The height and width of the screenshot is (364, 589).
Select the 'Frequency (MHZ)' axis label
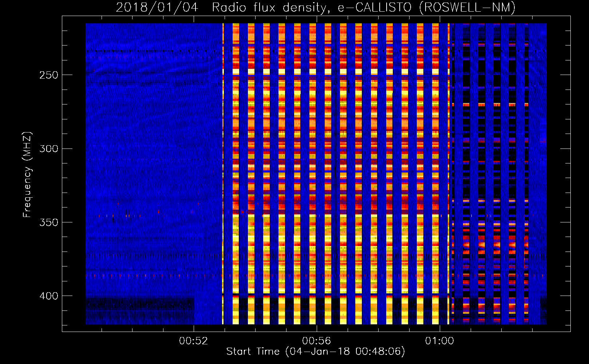(x=27, y=175)
